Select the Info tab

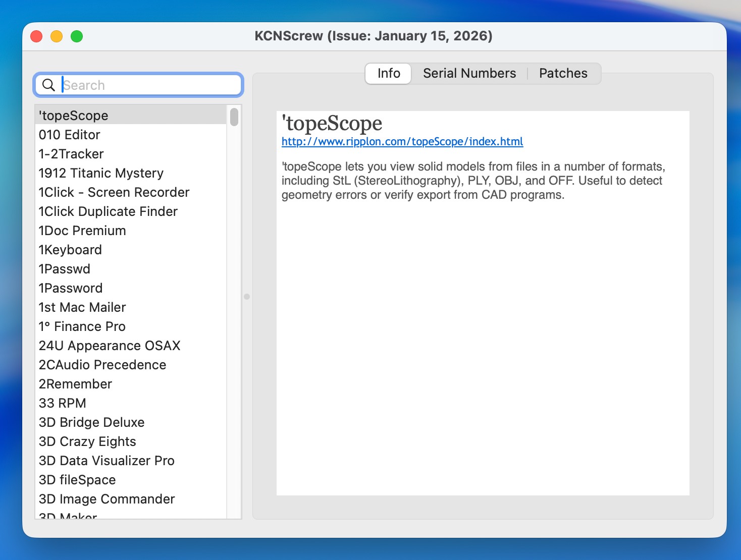[388, 74]
